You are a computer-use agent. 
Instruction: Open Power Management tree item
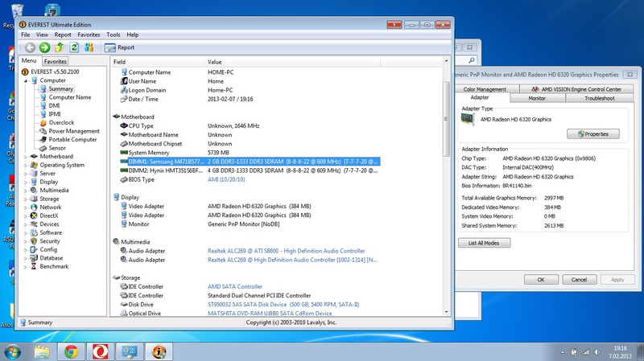pyautogui.click(x=74, y=131)
